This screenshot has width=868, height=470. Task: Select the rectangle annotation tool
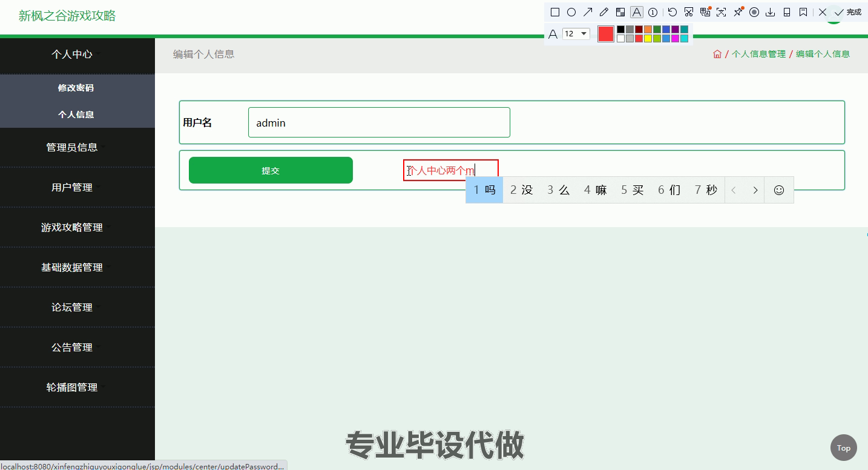pyautogui.click(x=554, y=12)
